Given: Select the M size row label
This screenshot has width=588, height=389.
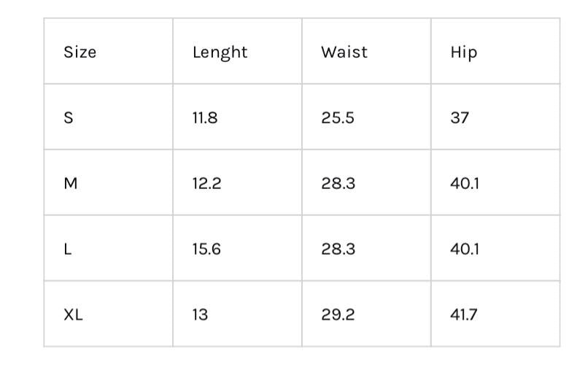Looking at the screenshot, I should (x=71, y=183).
